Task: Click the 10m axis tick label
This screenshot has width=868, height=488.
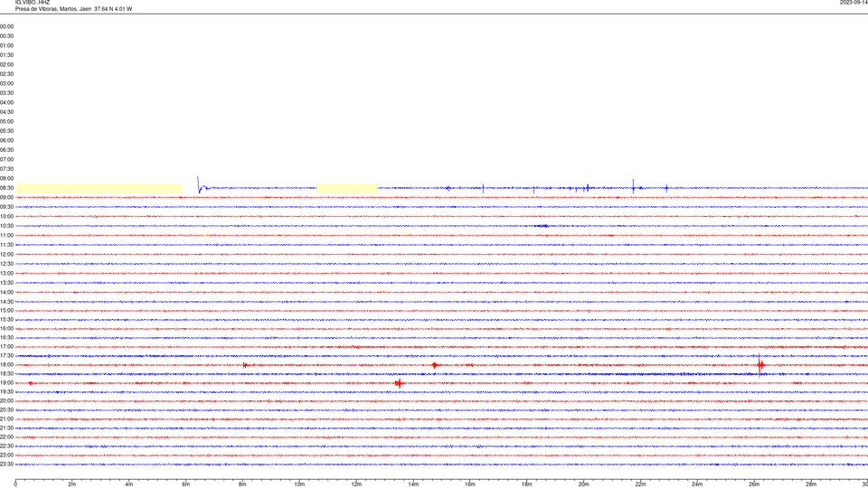Action: point(299,484)
